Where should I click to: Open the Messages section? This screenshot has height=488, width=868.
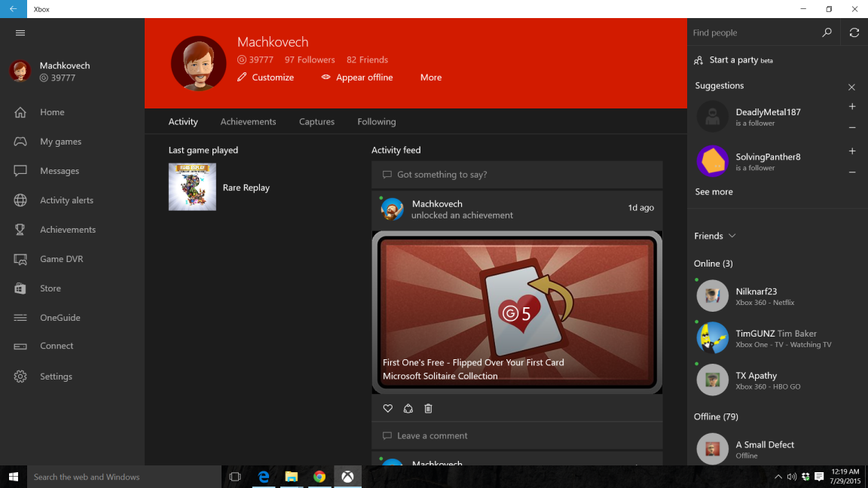point(60,170)
